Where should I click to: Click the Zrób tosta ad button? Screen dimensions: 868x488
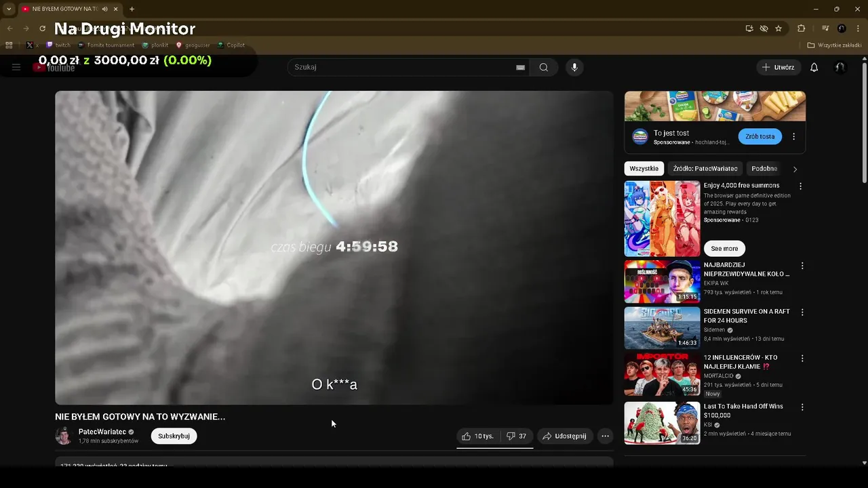pos(759,136)
